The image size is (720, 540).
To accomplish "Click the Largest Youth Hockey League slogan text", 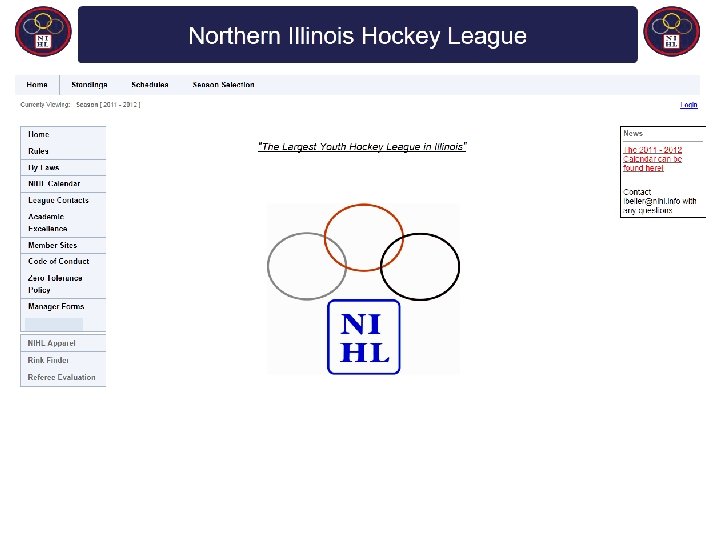I will (362, 146).
